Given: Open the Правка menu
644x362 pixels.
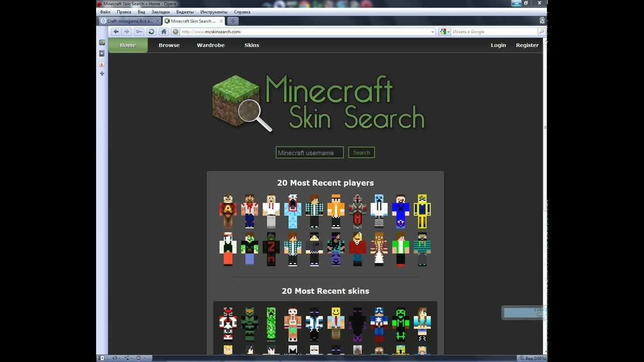Looking at the screenshot, I should (124, 12).
